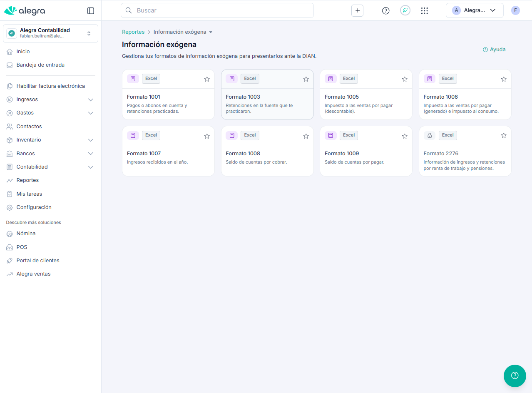Viewport: 532px width, 393px height.
Task: Open the floating help chat bubble
Action: tap(515, 376)
